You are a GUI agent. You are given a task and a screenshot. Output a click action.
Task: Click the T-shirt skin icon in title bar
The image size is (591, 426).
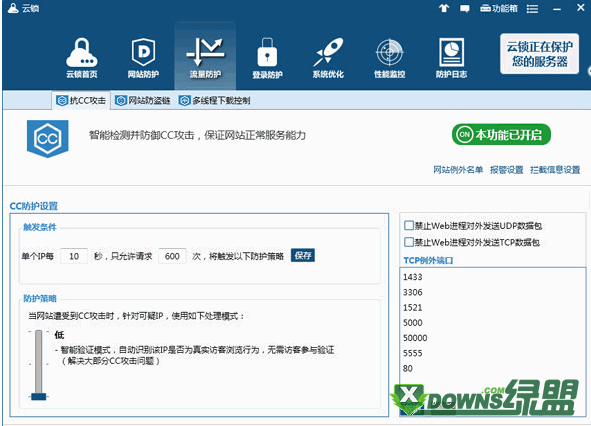tap(444, 8)
